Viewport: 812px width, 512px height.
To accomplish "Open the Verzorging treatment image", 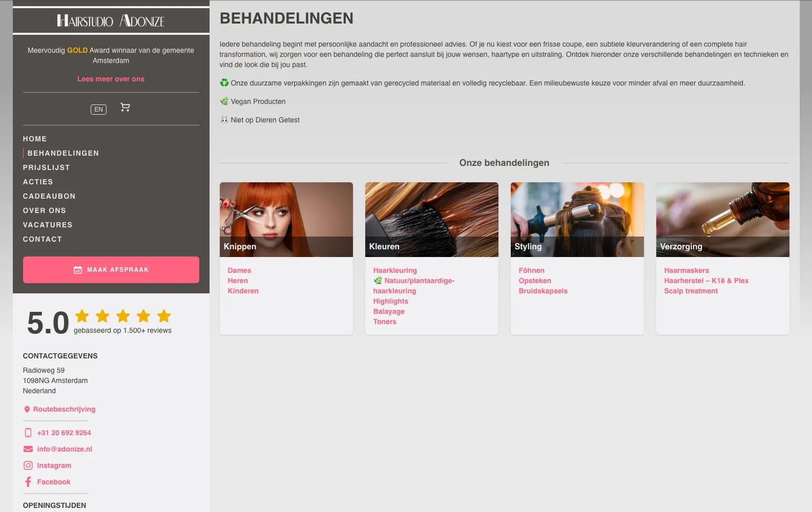I will (x=723, y=220).
